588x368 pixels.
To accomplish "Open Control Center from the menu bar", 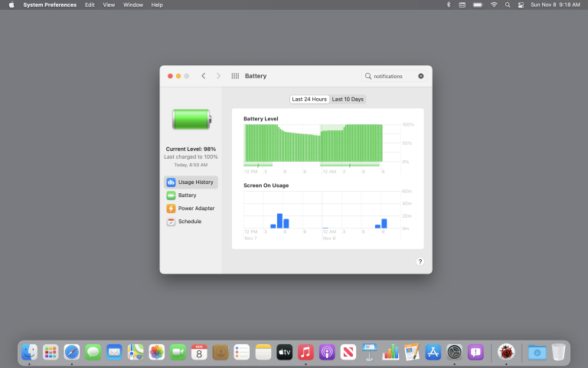I will (x=521, y=5).
